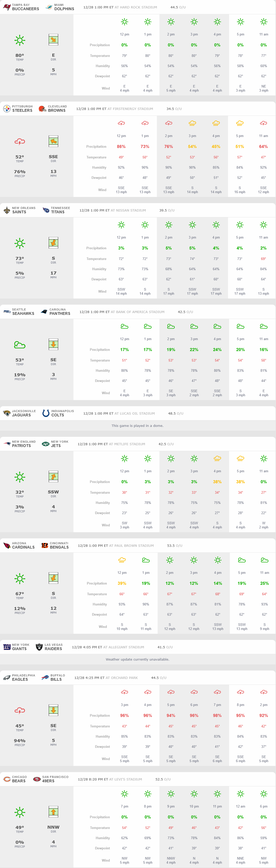Click the wind direction icon for Steelers-Browns game
The width and height of the screenshot is (276, 868).
pyautogui.click(x=53, y=141)
